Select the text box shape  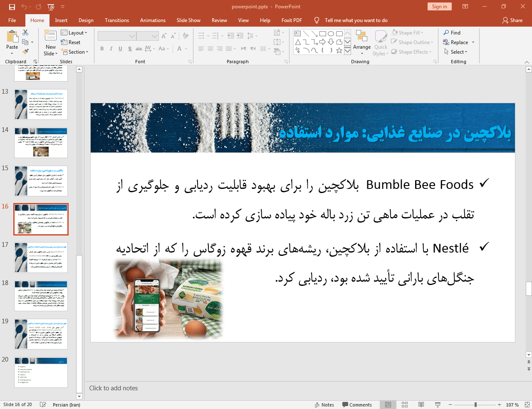pyautogui.click(x=298, y=34)
